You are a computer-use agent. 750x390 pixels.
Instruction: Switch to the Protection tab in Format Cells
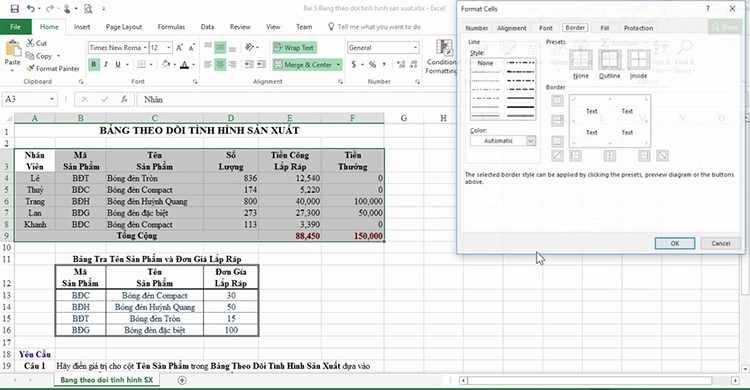(x=638, y=28)
